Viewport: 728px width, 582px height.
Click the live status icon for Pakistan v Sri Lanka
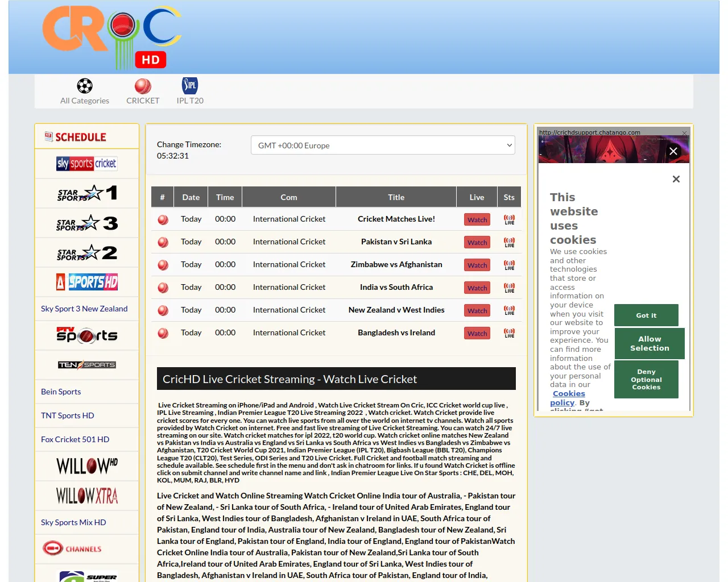[509, 242]
